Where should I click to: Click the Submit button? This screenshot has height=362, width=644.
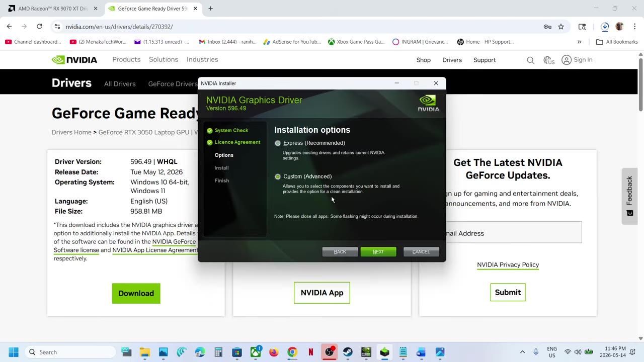coord(508,292)
